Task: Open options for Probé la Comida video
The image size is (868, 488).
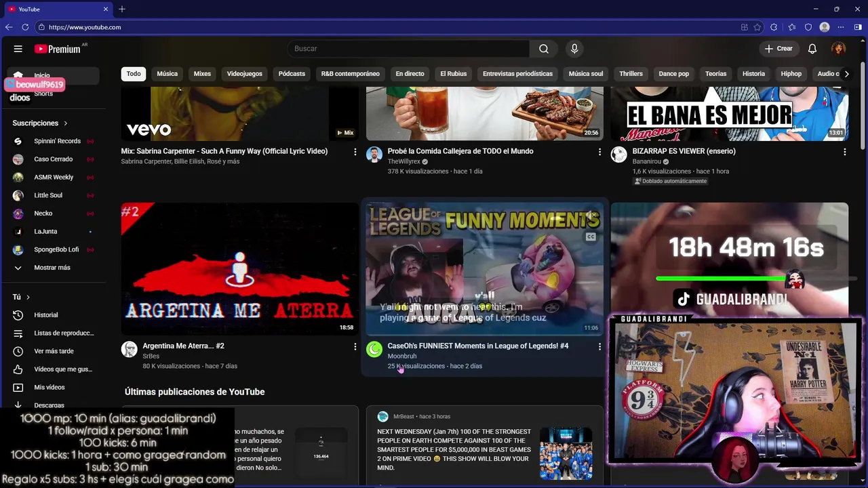Action: coord(599,152)
